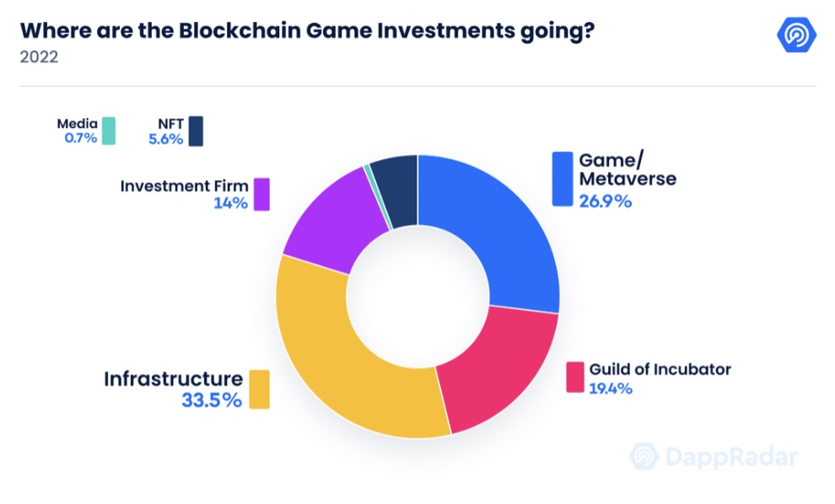Select the Media teal legend swatch
The image size is (835, 504).
109,131
